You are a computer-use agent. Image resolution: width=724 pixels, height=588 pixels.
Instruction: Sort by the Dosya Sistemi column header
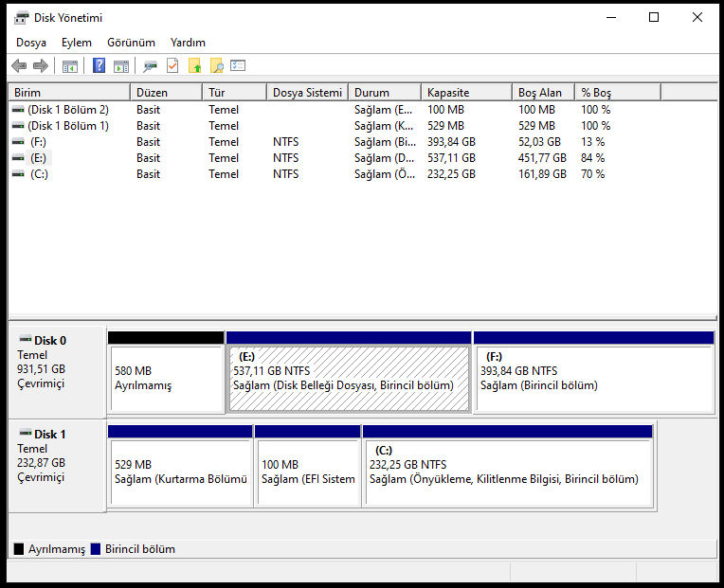[x=306, y=93]
